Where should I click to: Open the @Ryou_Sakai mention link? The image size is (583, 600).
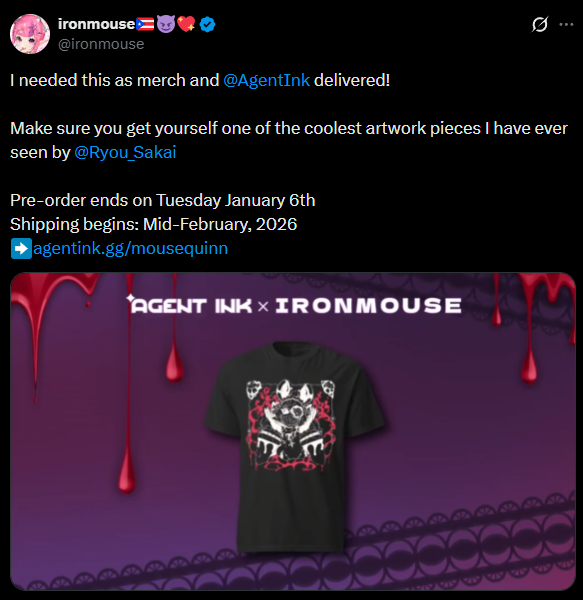coord(125,152)
